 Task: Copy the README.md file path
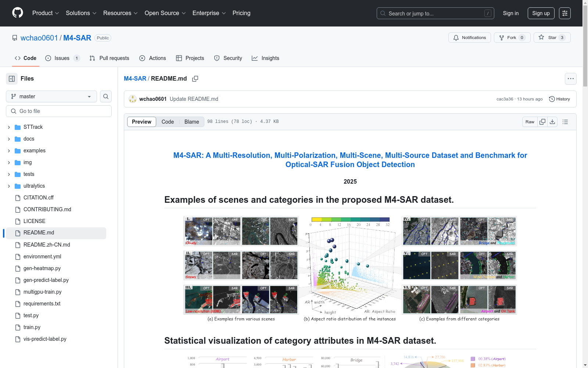coord(195,79)
